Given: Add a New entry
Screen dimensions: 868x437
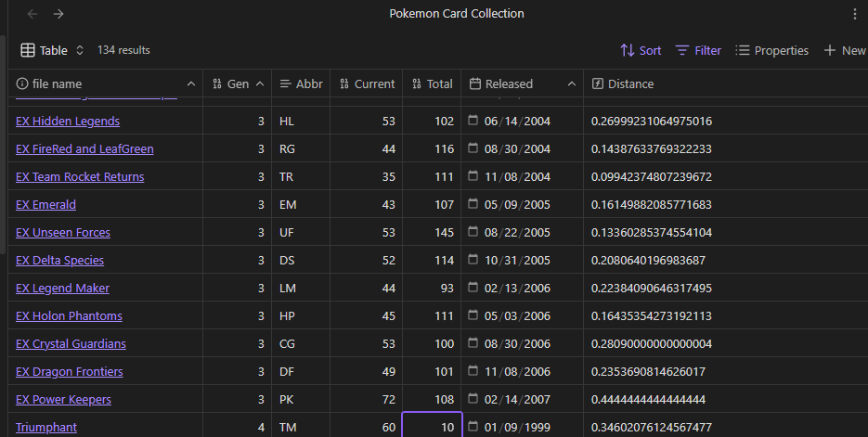Looking at the screenshot, I should coord(845,50).
